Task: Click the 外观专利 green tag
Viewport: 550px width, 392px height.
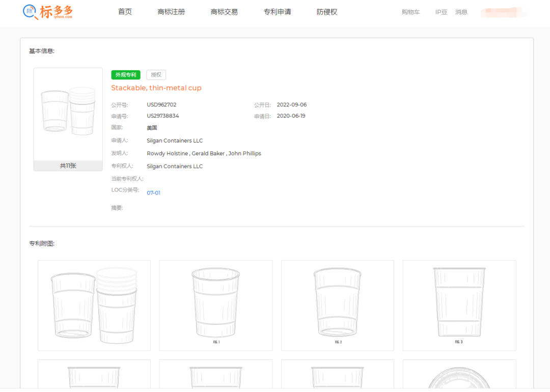Action: [x=126, y=75]
